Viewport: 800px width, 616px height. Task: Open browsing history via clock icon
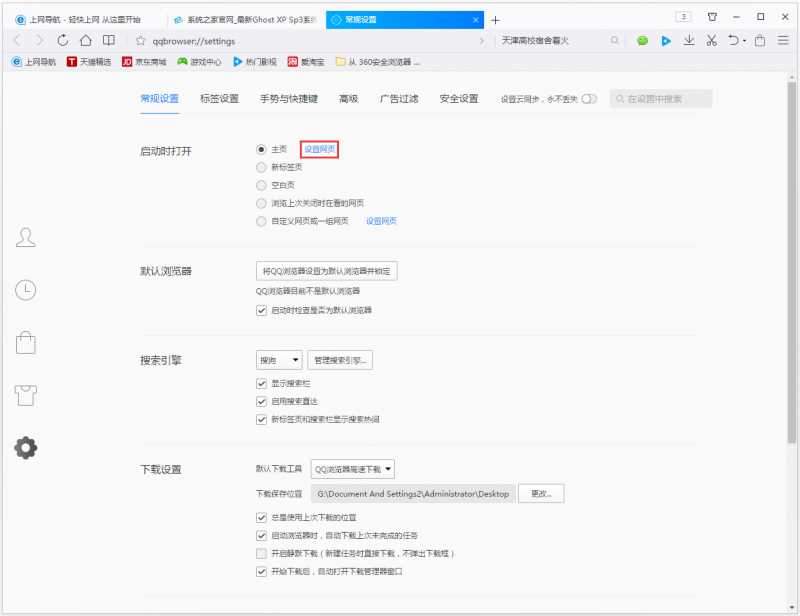pos(25,290)
